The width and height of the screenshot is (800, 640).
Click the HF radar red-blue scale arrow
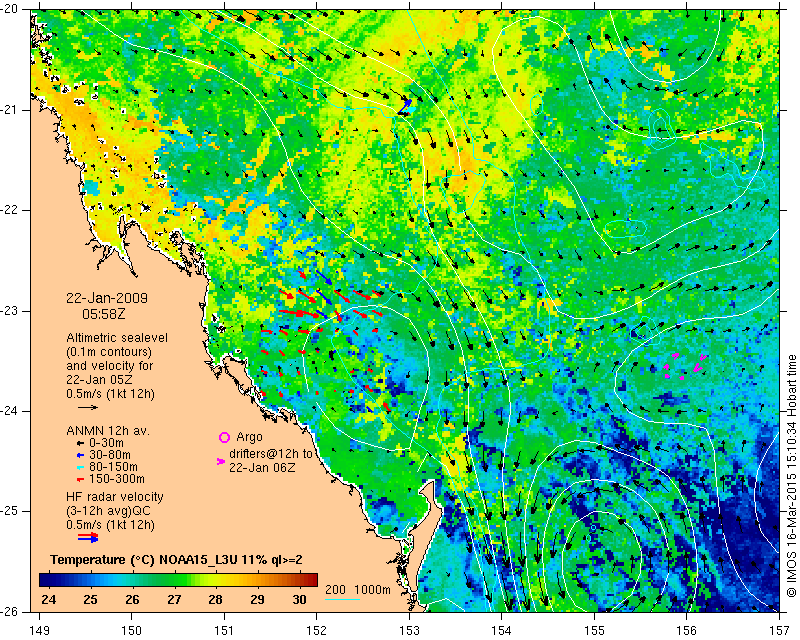(88, 537)
